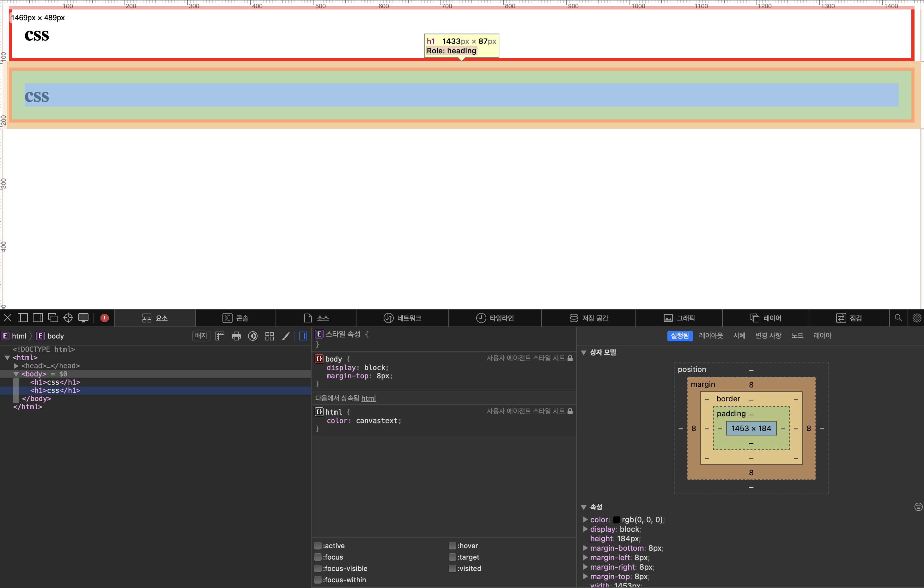This screenshot has width=924, height=588.
Task: Expand the head node in the DOM tree
Action: point(16,366)
